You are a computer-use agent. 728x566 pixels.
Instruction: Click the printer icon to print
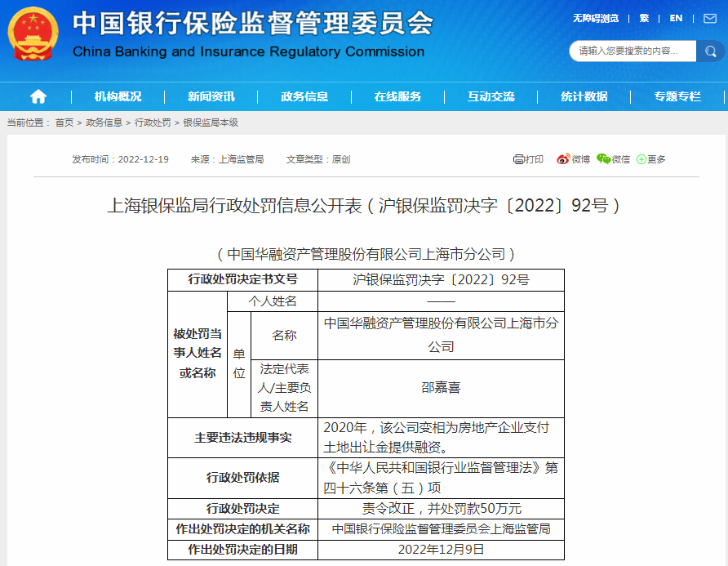tap(518, 159)
